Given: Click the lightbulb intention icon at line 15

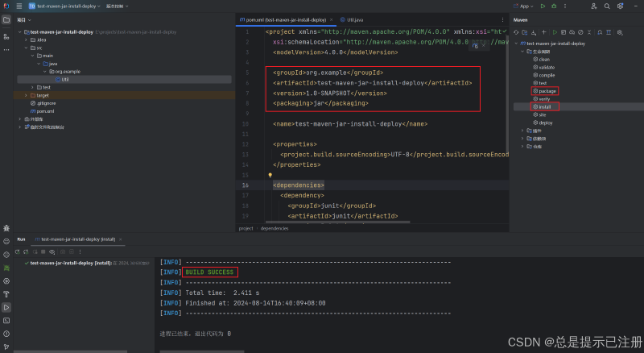Looking at the screenshot, I should point(270,175).
